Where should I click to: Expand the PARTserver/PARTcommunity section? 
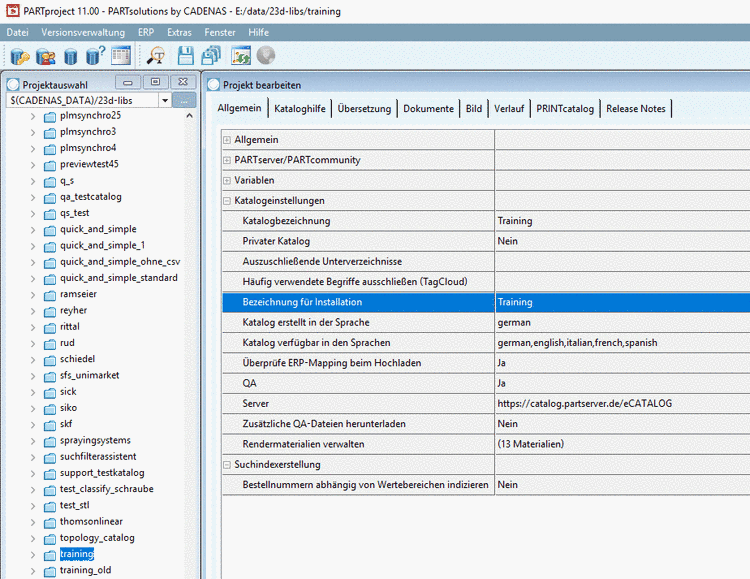pyautogui.click(x=227, y=160)
